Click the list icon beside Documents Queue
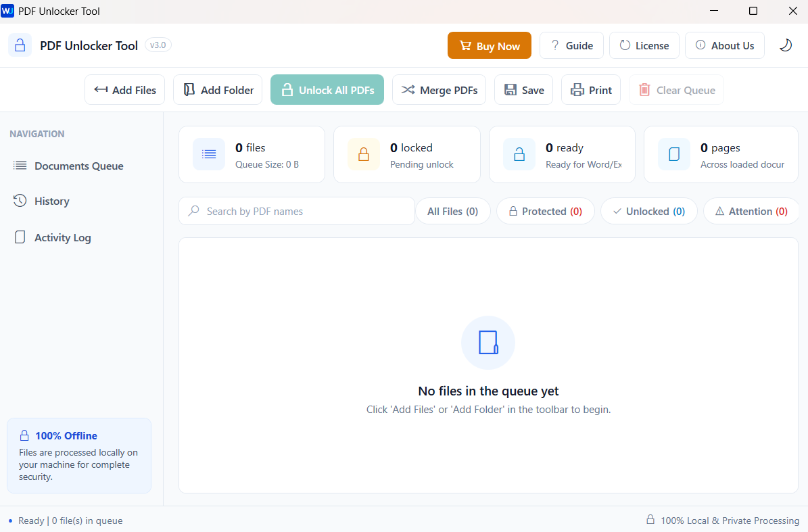This screenshot has width=808, height=532. 20,166
